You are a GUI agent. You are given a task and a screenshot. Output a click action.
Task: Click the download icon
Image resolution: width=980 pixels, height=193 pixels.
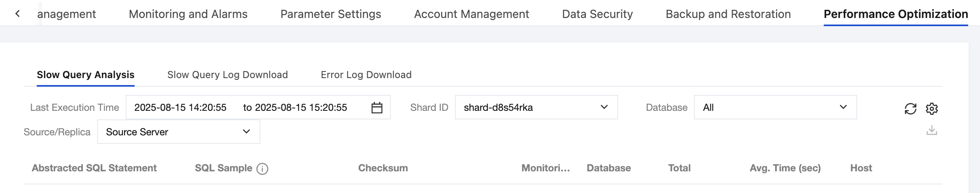pos(932,131)
